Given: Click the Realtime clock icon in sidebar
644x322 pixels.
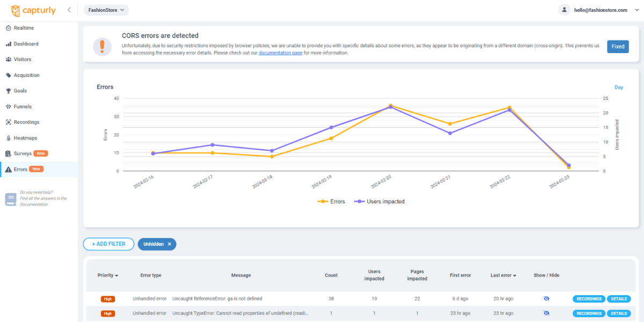Looking at the screenshot, I should point(9,28).
